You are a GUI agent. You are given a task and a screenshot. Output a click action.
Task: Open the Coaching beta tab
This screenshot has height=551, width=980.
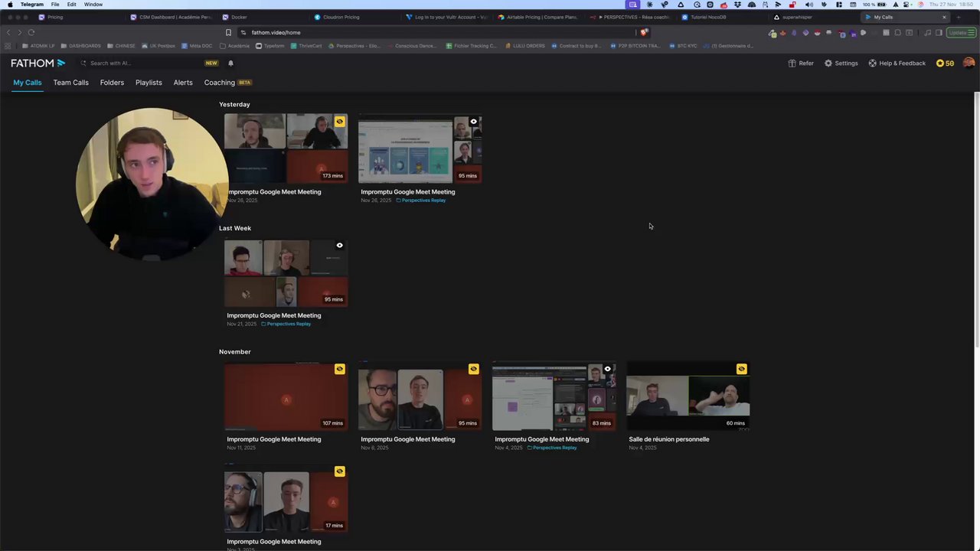pos(227,83)
